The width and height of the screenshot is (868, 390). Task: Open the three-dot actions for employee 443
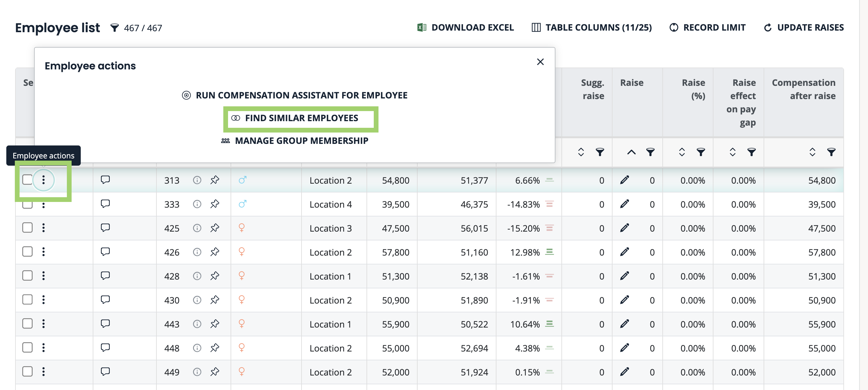coord(44,324)
